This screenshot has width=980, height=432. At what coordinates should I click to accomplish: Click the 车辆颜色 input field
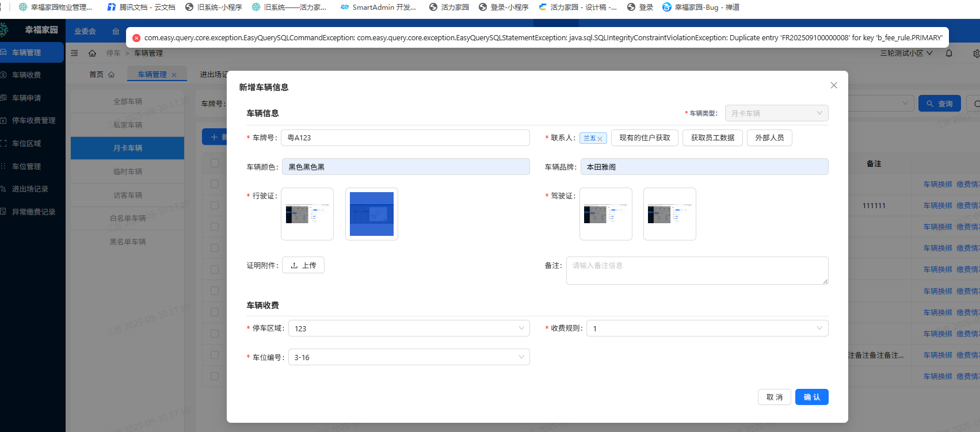[406, 167]
